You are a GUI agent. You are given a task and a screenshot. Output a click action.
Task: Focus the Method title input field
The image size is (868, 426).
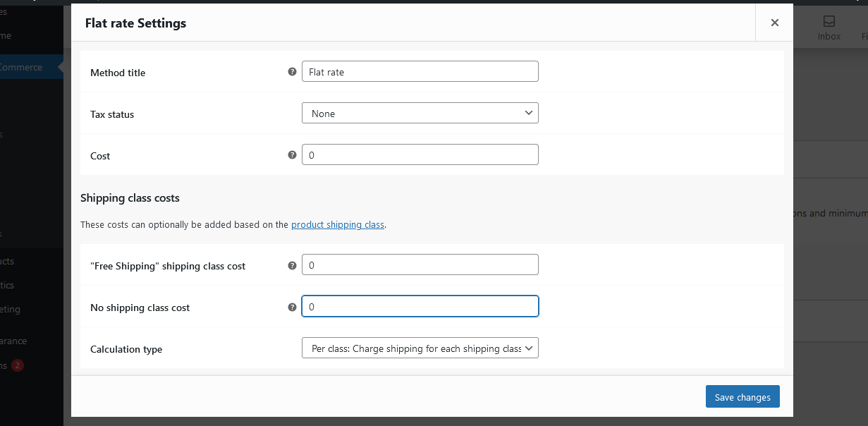click(420, 71)
